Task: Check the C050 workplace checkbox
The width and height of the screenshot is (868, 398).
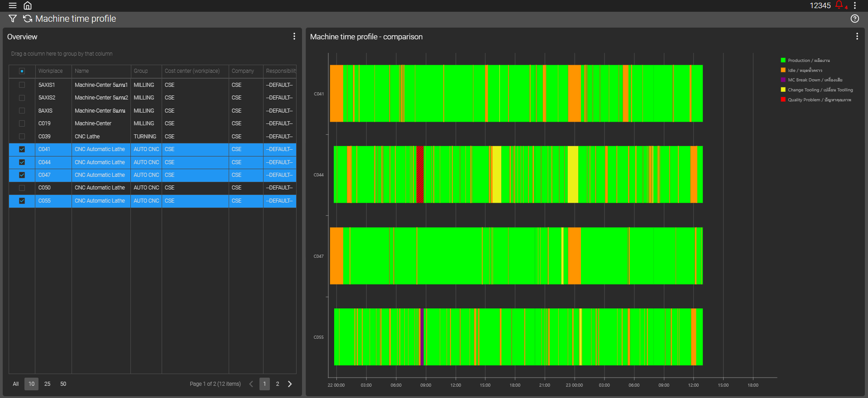Action: point(22,188)
